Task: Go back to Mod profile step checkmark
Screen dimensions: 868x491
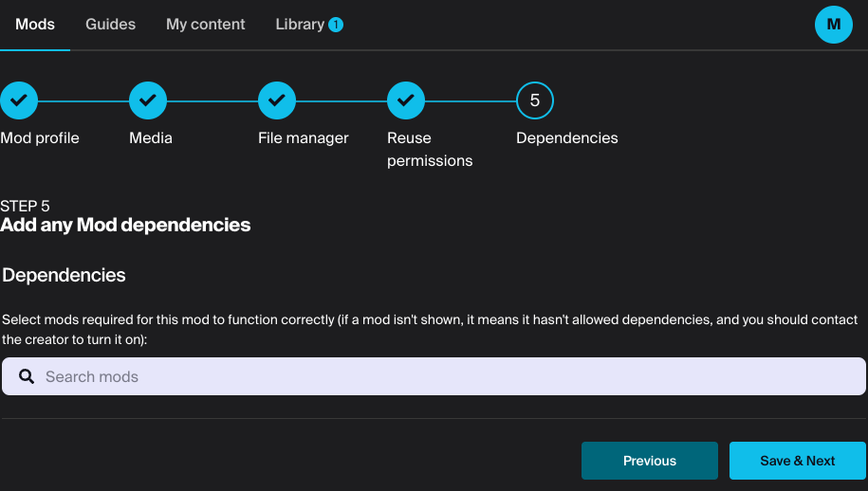Action: click(x=19, y=100)
